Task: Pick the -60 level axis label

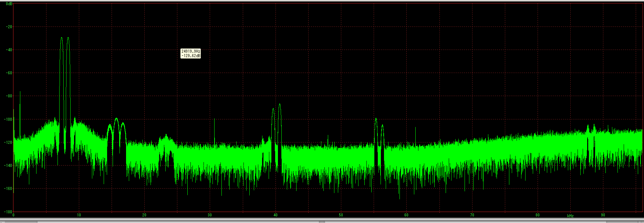Action: [9, 73]
